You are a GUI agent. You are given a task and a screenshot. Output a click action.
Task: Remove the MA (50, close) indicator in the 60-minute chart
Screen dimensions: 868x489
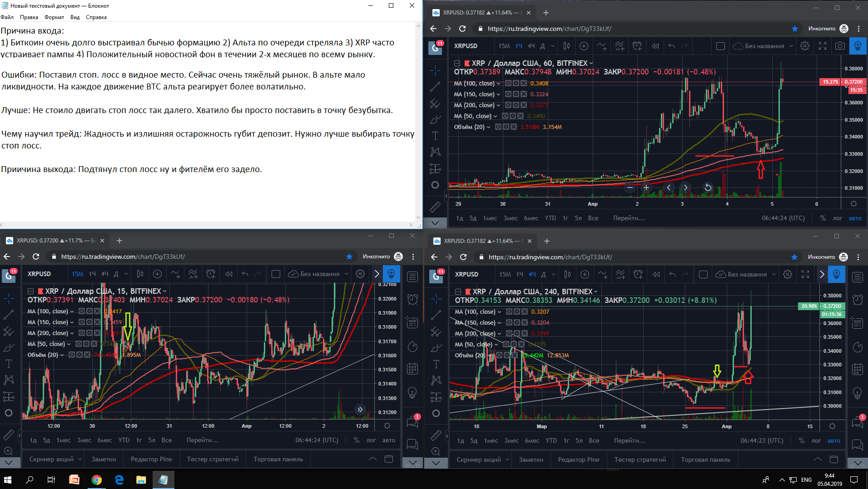pyautogui.click(x=521, y=116)
